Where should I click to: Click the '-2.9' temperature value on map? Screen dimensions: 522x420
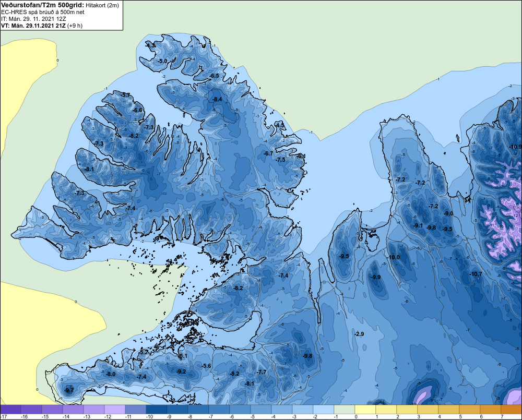[x=359, y=334]
